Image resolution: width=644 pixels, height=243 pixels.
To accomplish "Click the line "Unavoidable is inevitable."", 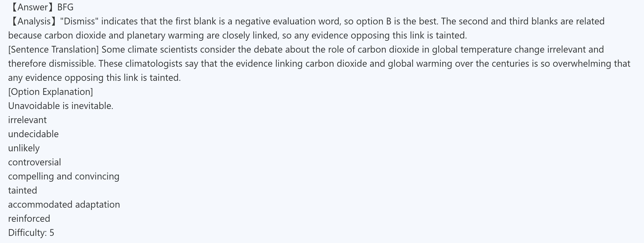I will [x=61, y=106].
